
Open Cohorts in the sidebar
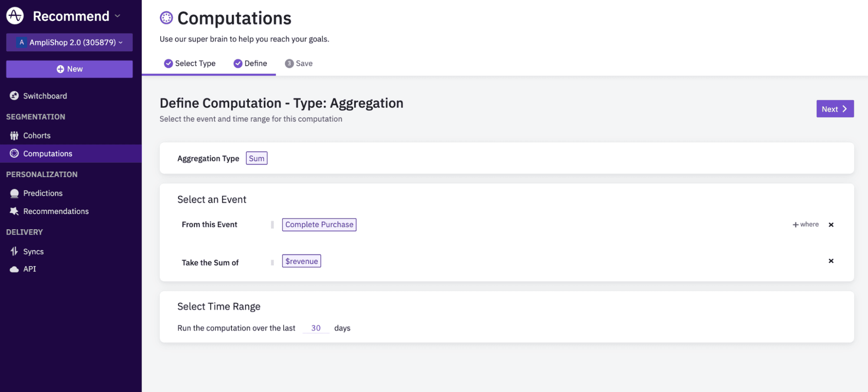[36, 135]
